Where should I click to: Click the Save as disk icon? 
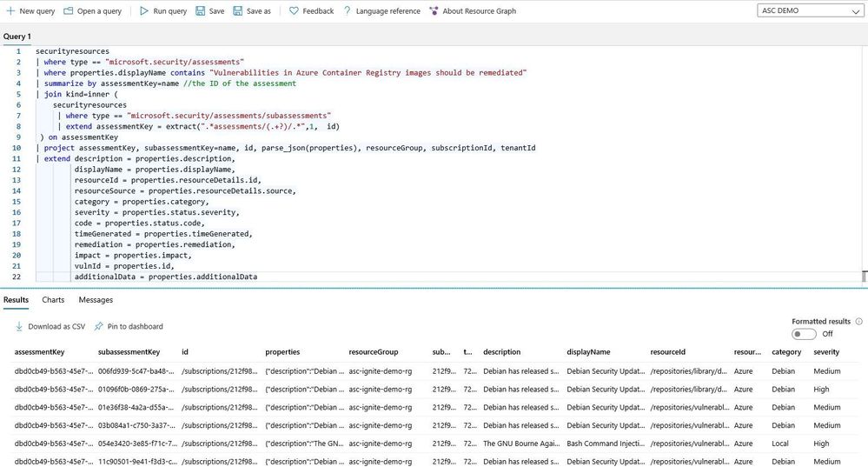[x=237, y=11]
